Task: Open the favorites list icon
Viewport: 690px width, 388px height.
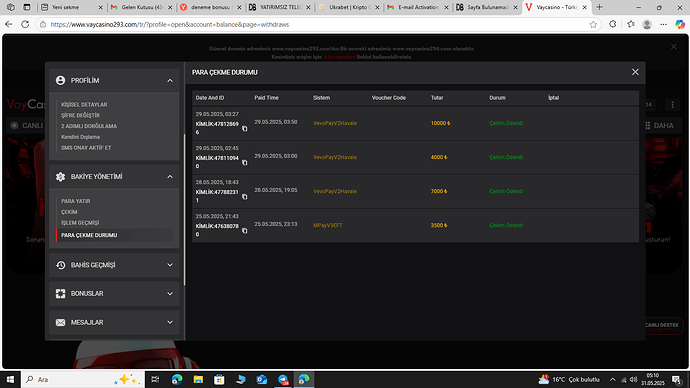Action: [x=631, y=24]
